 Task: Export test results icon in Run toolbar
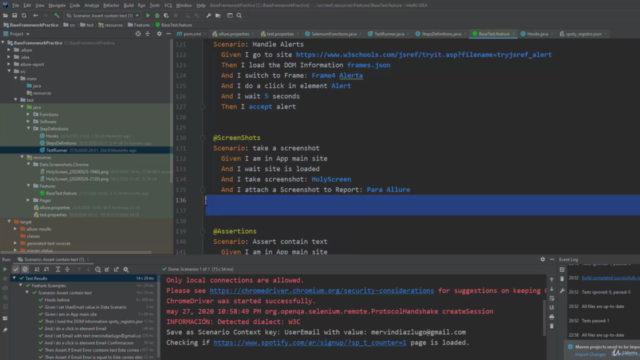(x=116, y=269)
